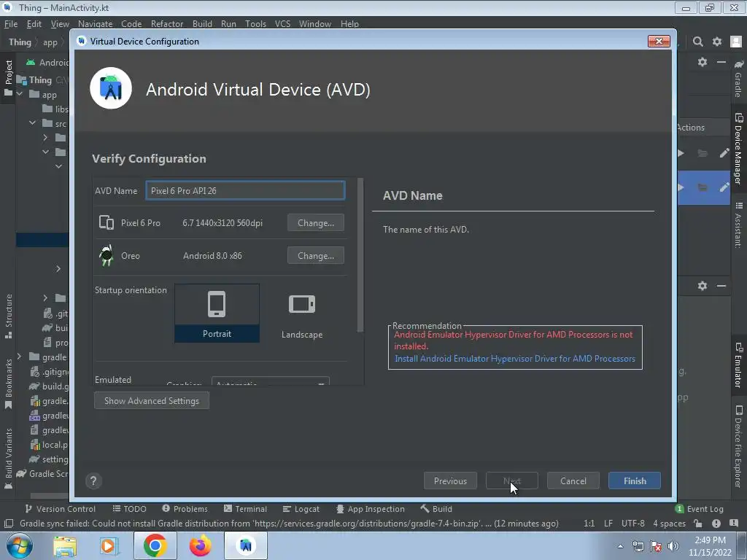Change the Oreo system image
Screen dimensions: 747x560
315,256
